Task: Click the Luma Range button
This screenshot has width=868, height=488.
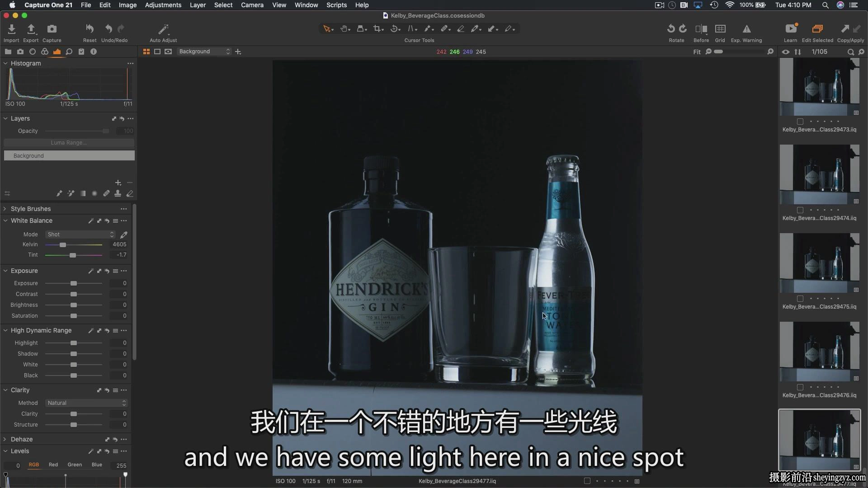Action: pyautogui.click(x=69, y=142)
